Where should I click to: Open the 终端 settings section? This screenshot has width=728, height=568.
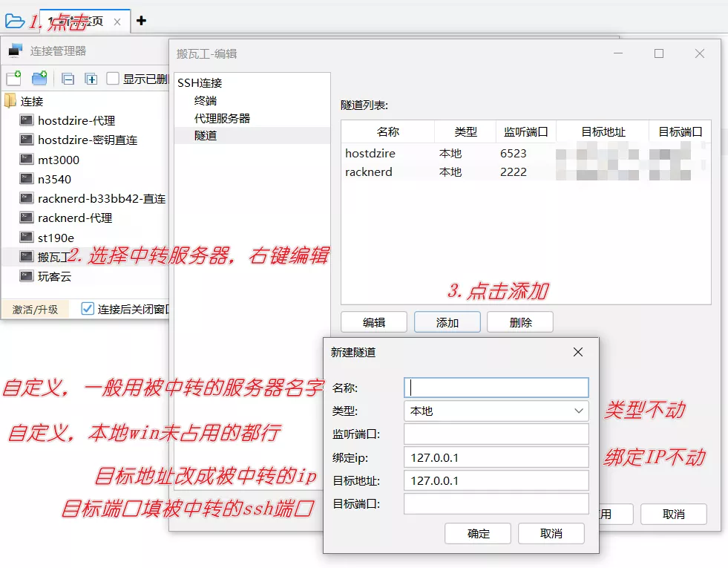pyautogui.click(x=206, y=101)
